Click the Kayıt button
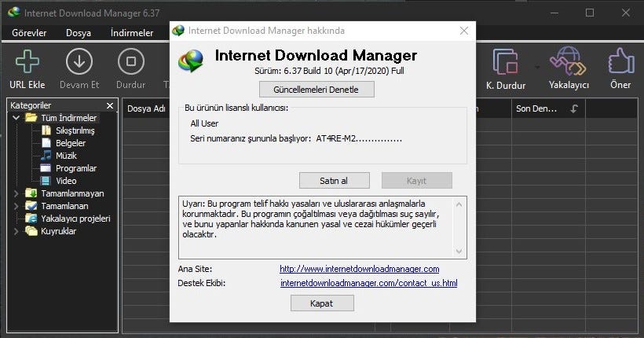The height and width of the screenshot is (338, 644). coord(417,181)
